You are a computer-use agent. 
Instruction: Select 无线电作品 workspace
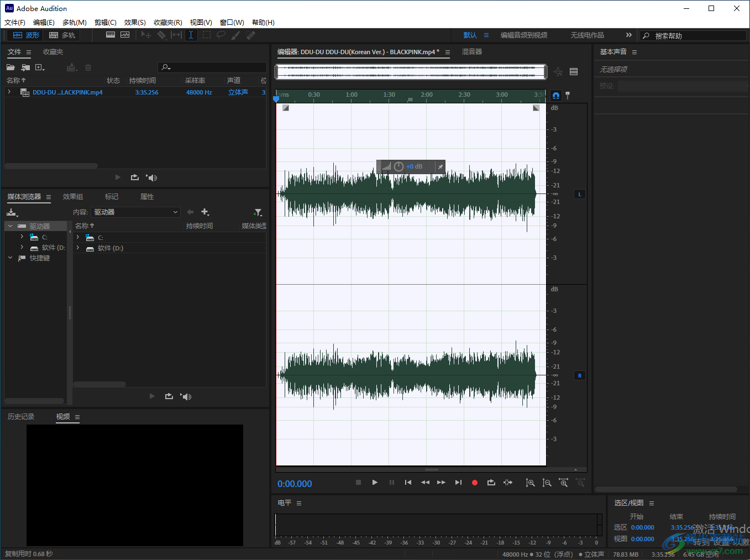point(587,35)
